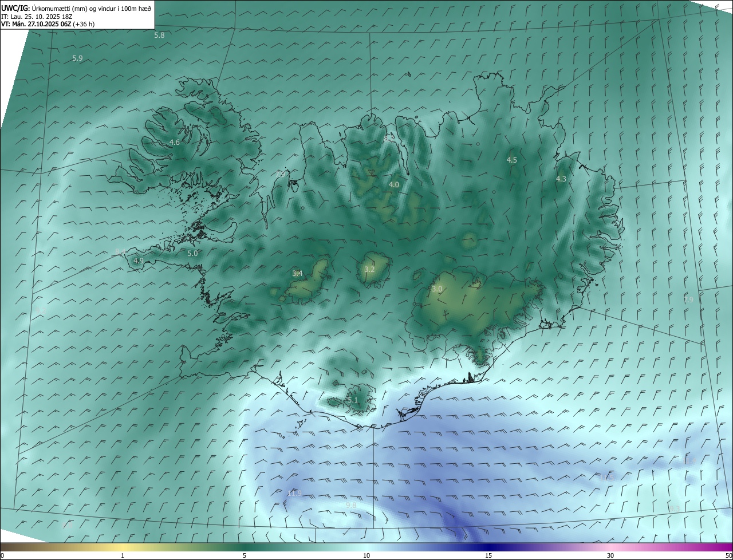Click the legend tick label 1
The width and height of the screenshot is (733, 560).
tap(123, 556)
